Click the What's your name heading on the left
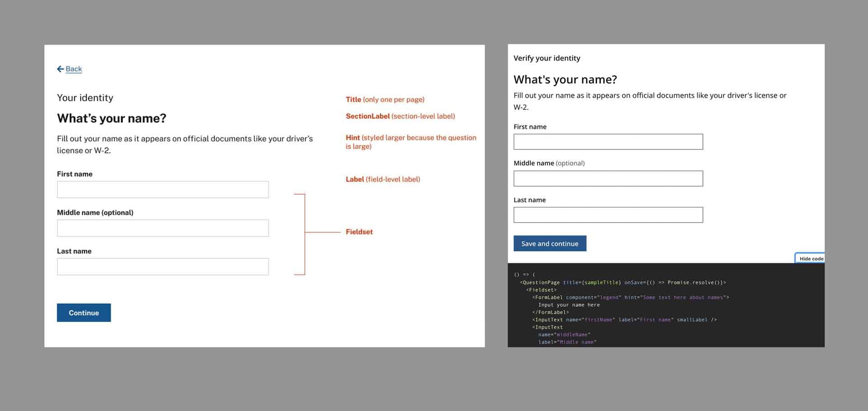The width and height of the screenshot is (868, 411). (111, 118)
